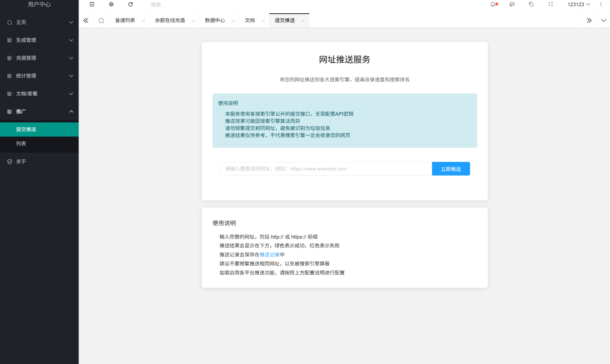The image size is (610, 364).
Task: Click the 立即推送 button
Action: click(x=451, y=169)
